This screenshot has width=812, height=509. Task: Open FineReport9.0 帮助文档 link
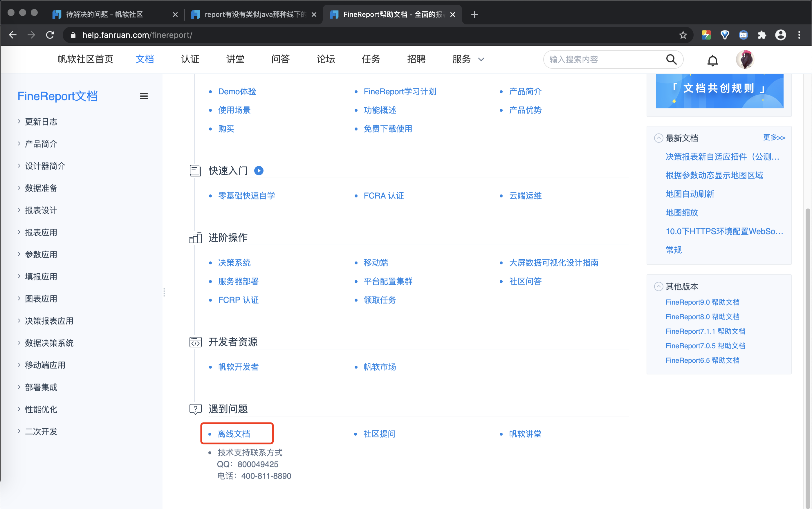click(702, 302)
